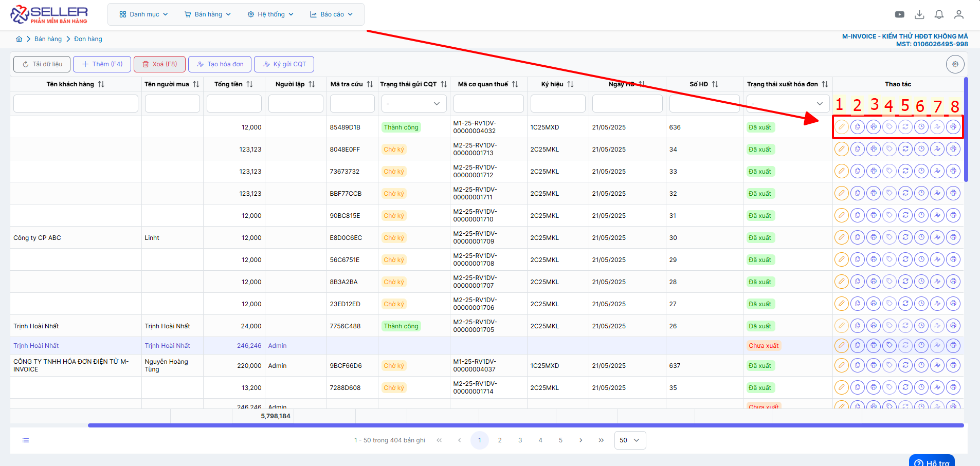The height and width of the screenshot is (466, 980).
Task: Open the 50-per-page size dropdown
Action: pos(630,440)
